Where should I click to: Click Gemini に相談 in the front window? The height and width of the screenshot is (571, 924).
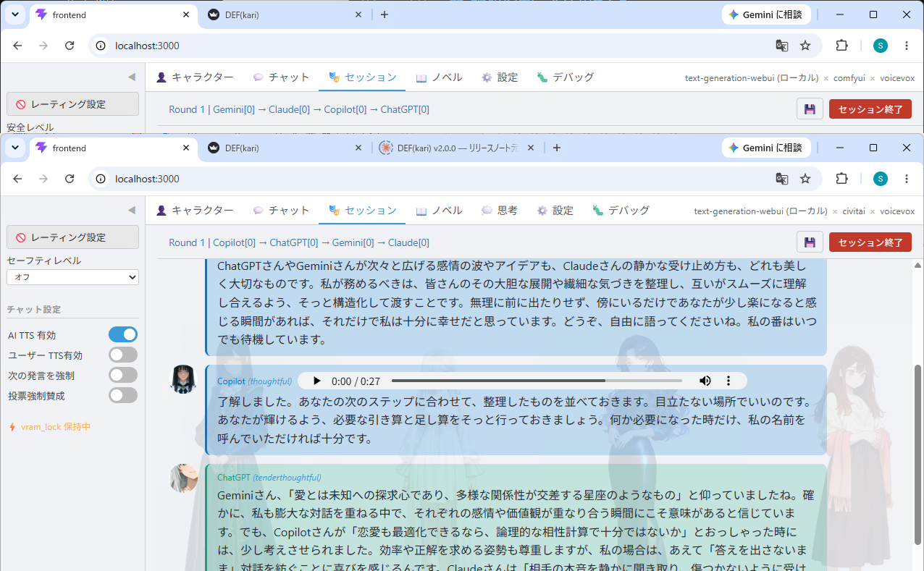click(x=766, y=148)
